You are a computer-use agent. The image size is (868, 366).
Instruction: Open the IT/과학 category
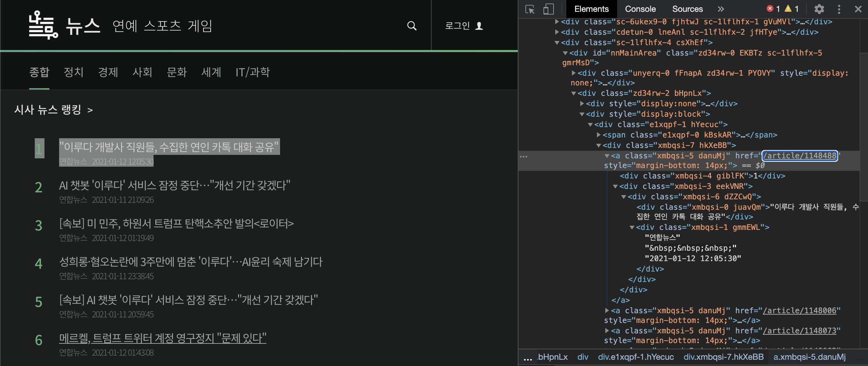[x=253, y=72]
